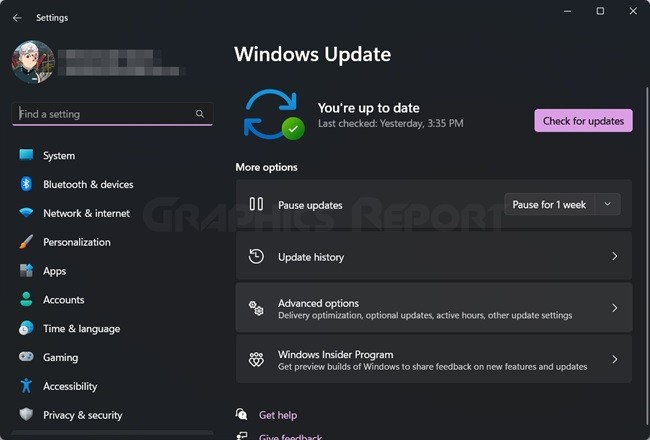This screenshot has height=440, width=650.
Task: Click the Pause updates label
Action: (310, 205)
